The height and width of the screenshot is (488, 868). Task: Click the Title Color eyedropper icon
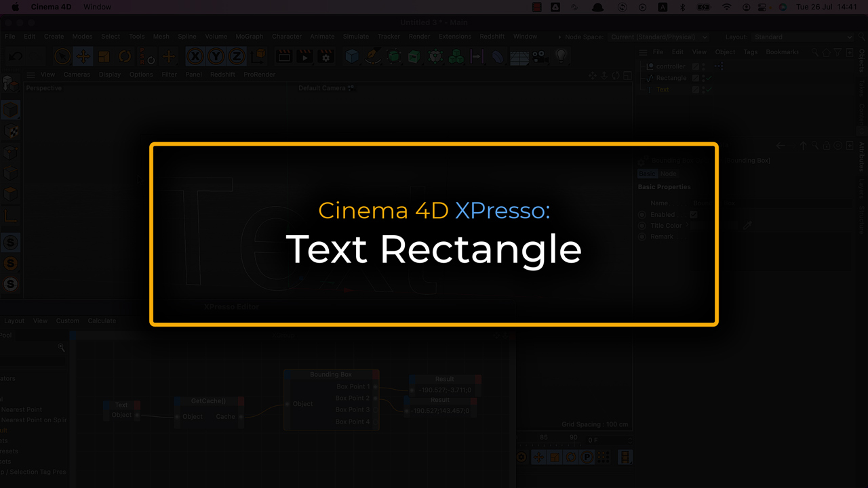point(747,226)
